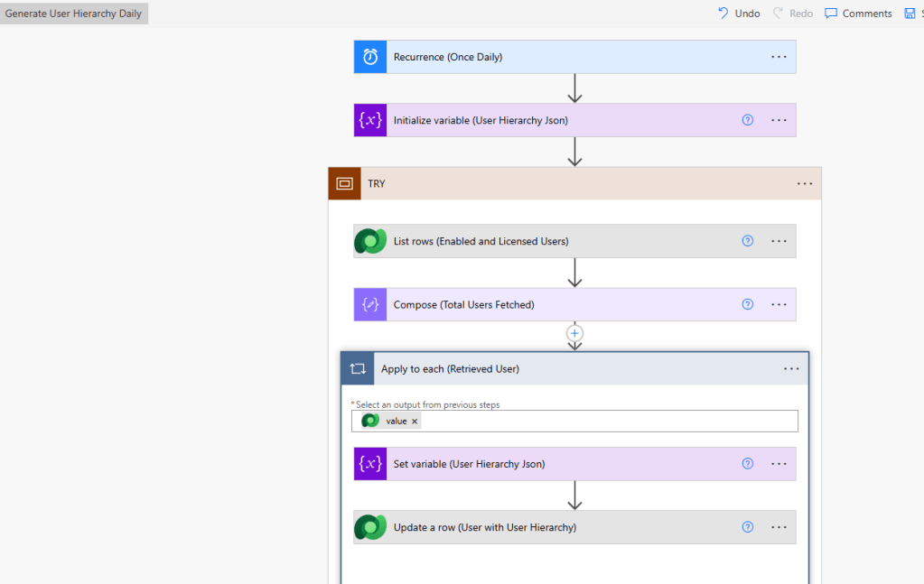Open Apply to each ellipsis menu

point(791,369)
